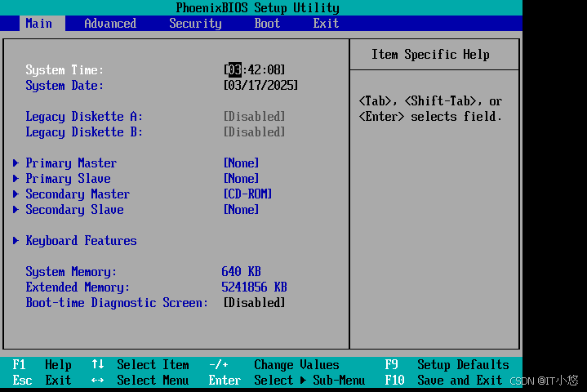This screenshot has height=392, width=587.
Task: Open Legacy Diskette B Disabled value
Action: pyautogui.click(x=254, y=131)
